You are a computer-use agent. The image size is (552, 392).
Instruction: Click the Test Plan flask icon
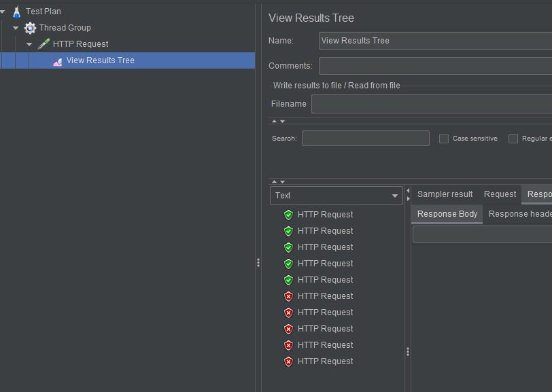click(16, 12)
